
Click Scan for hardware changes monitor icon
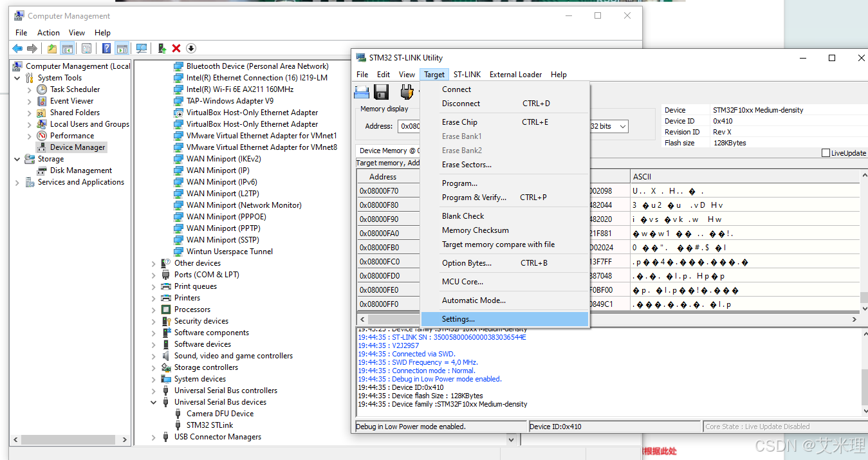click(142, 48)
